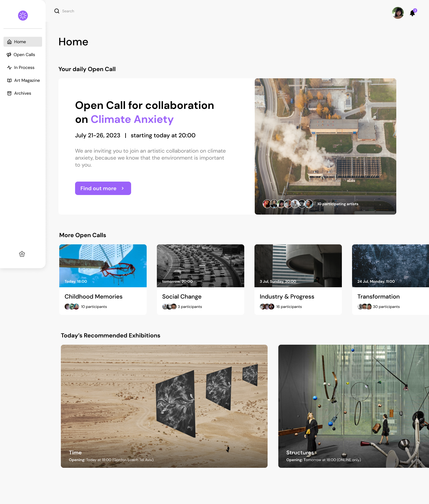Click the '3 participants' text
429x504 pixels.
190,307
